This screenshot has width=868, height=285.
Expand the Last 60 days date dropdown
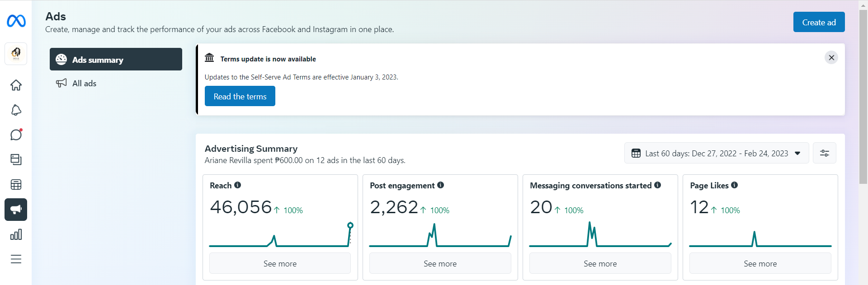[716, 153]
